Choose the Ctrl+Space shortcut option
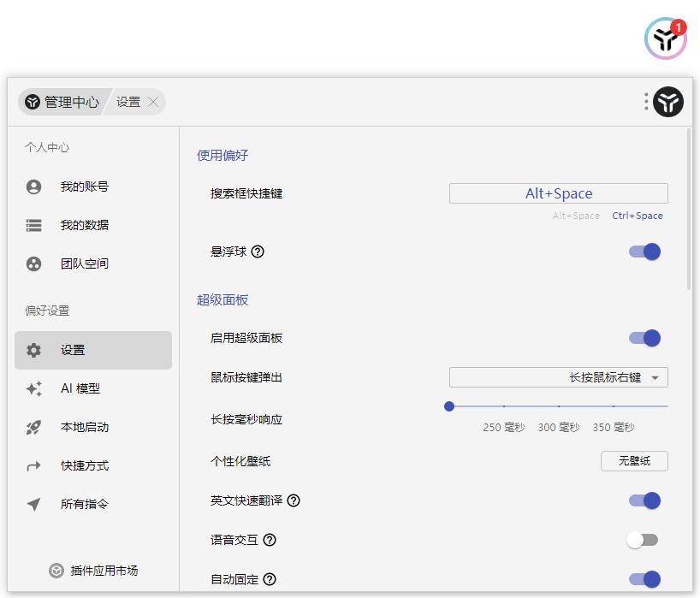 click(x=637, y=216)
